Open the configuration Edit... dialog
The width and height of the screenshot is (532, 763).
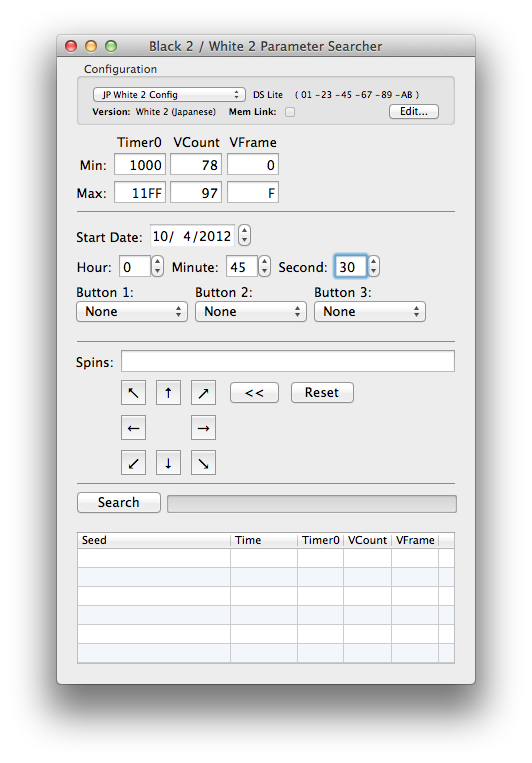point(414,111)
